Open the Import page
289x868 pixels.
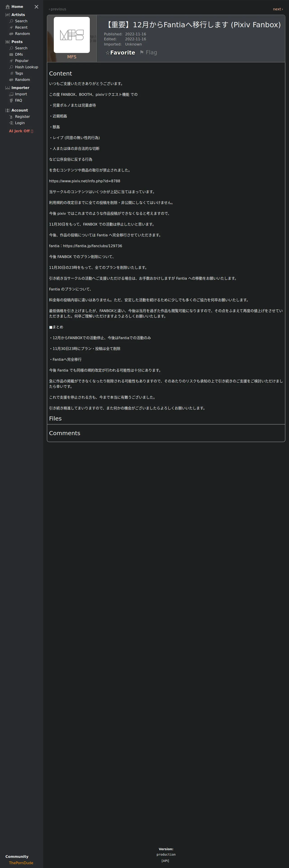(21, 94)
